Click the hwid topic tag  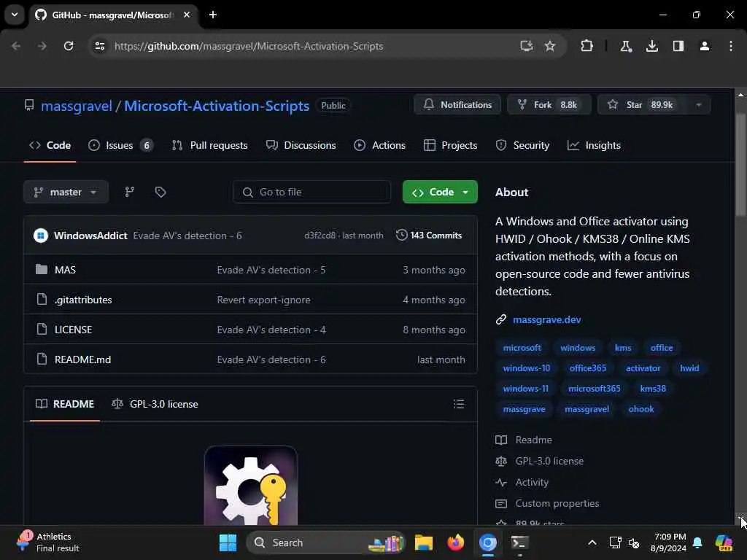689,368
